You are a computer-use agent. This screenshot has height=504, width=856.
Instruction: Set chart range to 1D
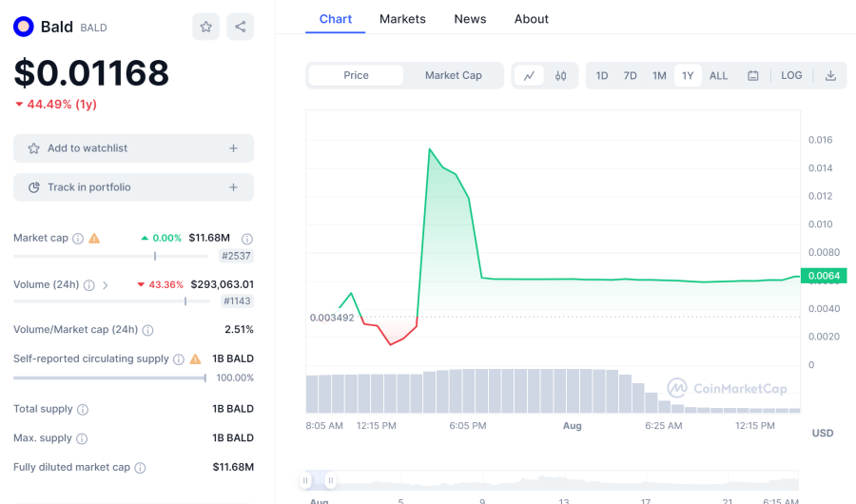tap(602, 75)
